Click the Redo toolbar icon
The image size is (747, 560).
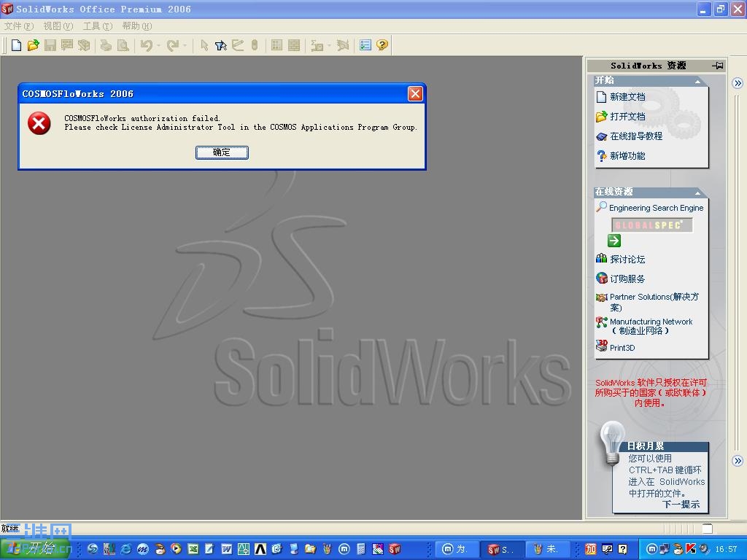pos(172,45)
